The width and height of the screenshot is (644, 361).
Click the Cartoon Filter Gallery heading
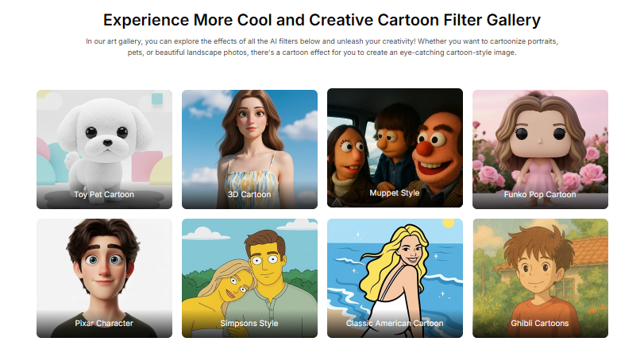tap(322, 19)
